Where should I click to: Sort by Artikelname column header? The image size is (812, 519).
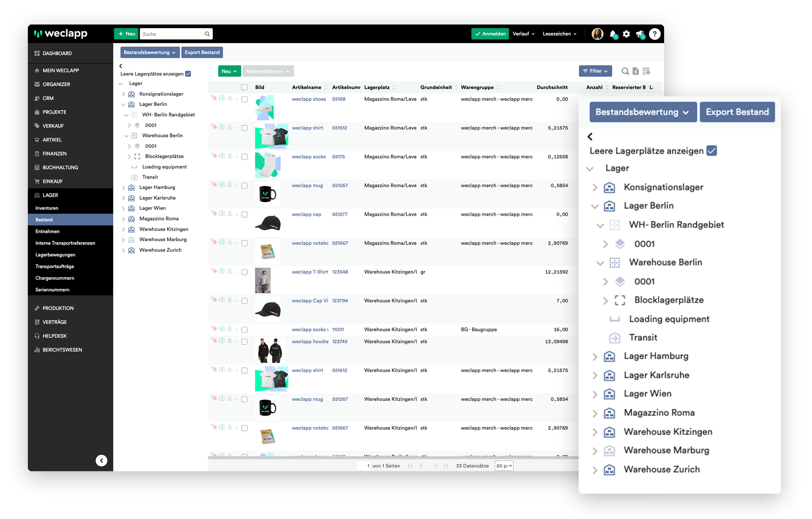click(307, 87)
